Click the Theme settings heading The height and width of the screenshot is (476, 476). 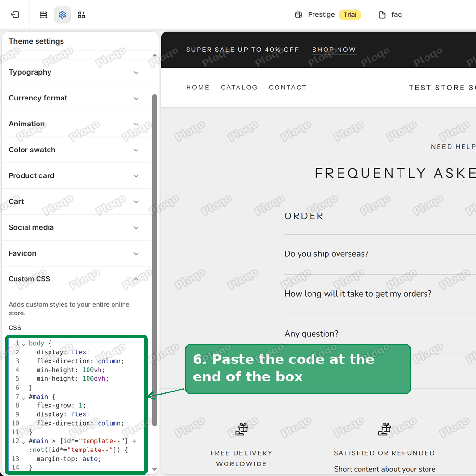pyautogui.click(x=36, y=41)
